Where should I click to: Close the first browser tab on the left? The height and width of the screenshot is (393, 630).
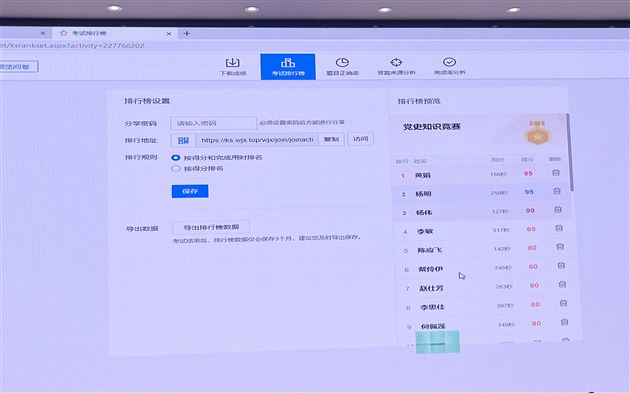tap(43, 33)
